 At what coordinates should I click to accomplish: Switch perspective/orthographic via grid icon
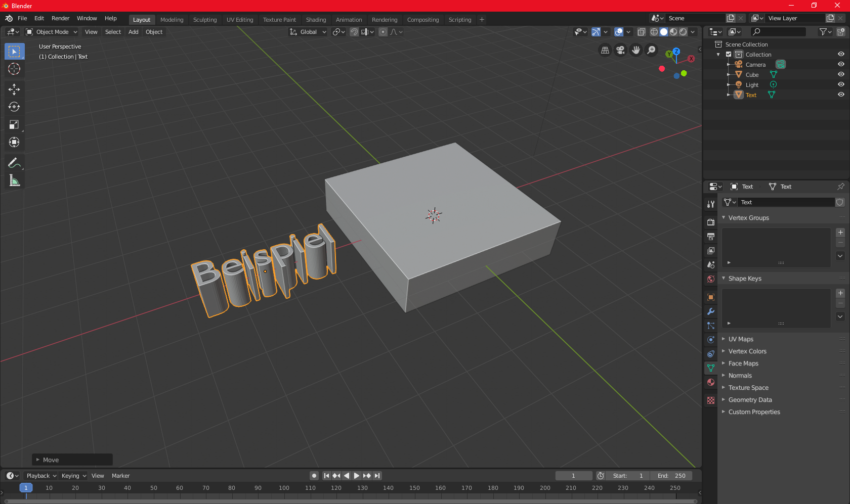click(x=605, y=50)
